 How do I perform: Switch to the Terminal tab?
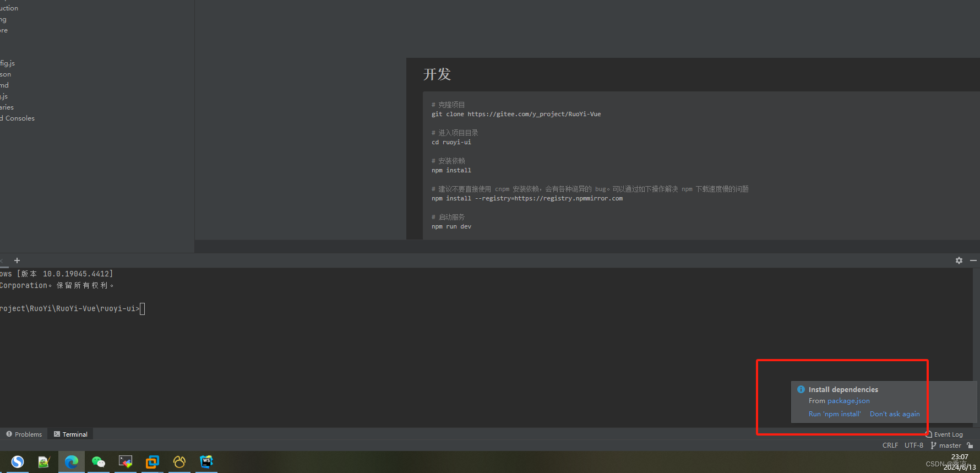coord(70,434)
